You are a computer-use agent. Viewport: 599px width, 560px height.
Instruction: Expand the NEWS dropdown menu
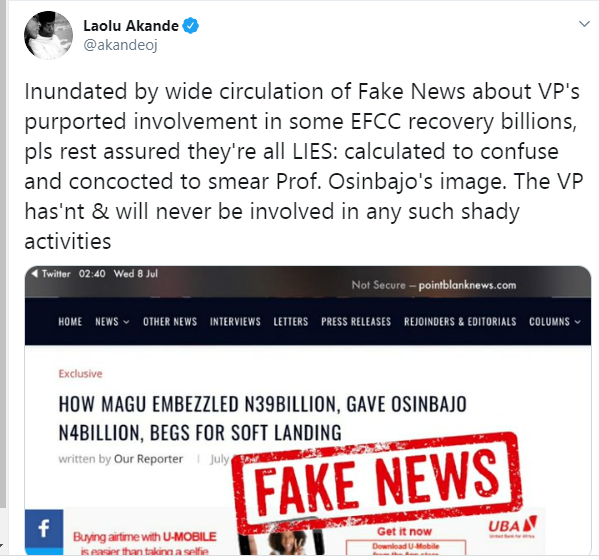tap(112, 322)
